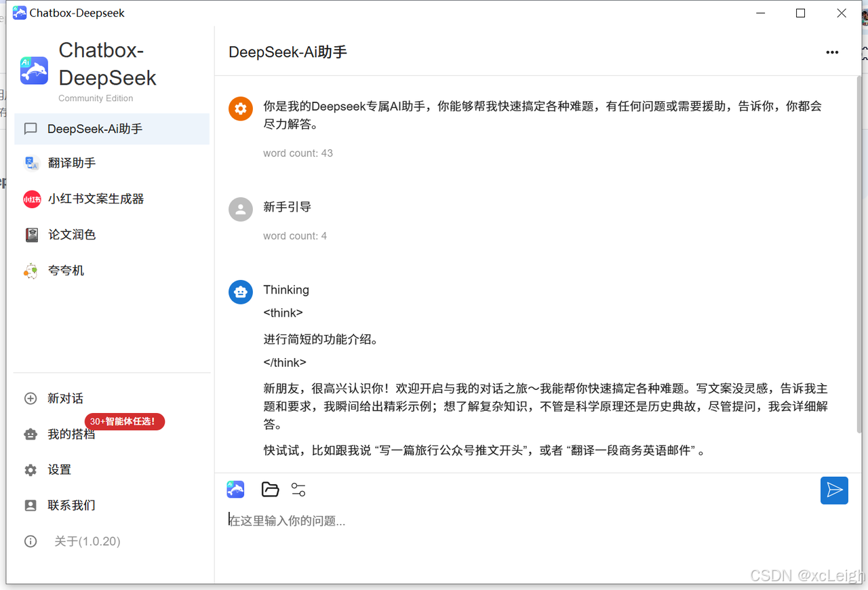Click the Community Edition label under the logo
This screenshot has height=590, width=868.
96,98
